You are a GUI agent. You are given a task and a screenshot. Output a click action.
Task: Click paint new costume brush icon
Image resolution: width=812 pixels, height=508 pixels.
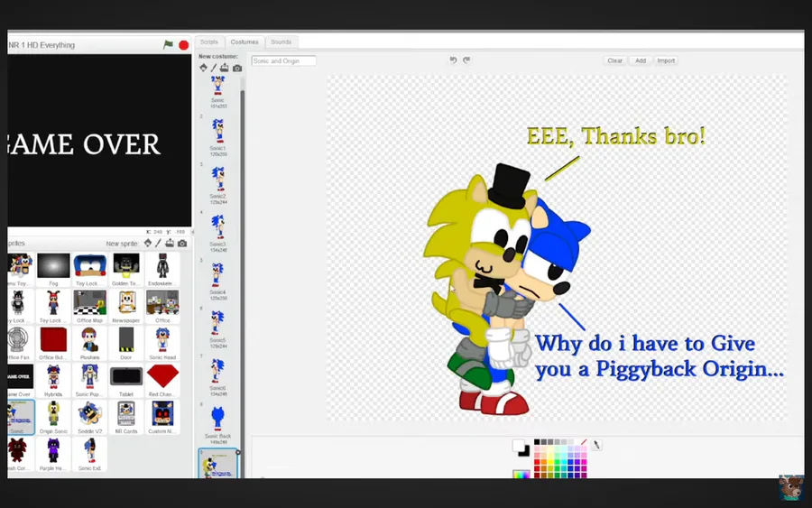pyautogui.click(x=213, y=68)
